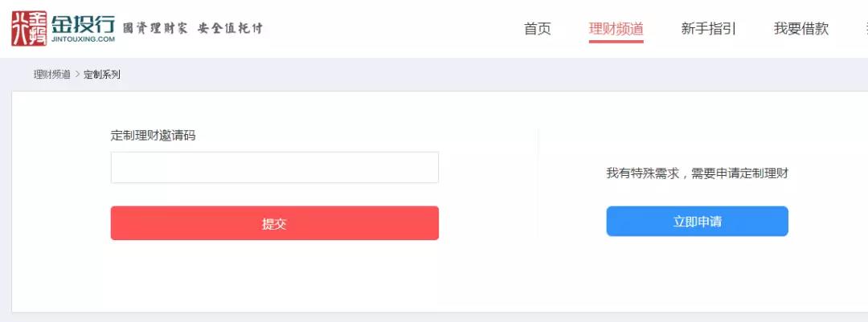Open the 新手指引 navigation item

click(708, 29)
